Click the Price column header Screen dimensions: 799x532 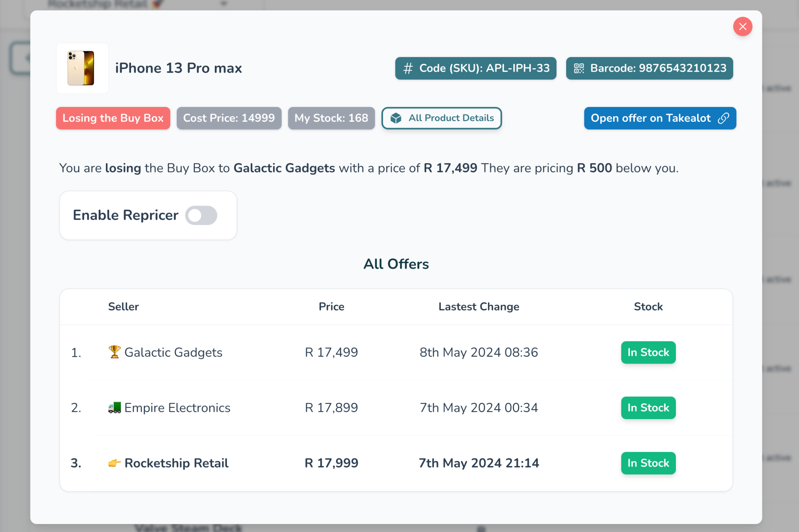331,306
